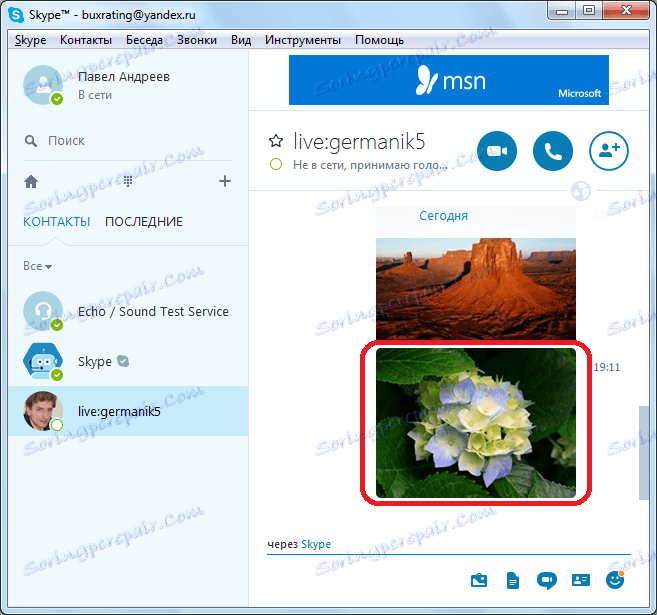Image resolution: width=657 pixels, height=615 pixels.
Task: Open the send file document icon
Action: coord(513,581)
